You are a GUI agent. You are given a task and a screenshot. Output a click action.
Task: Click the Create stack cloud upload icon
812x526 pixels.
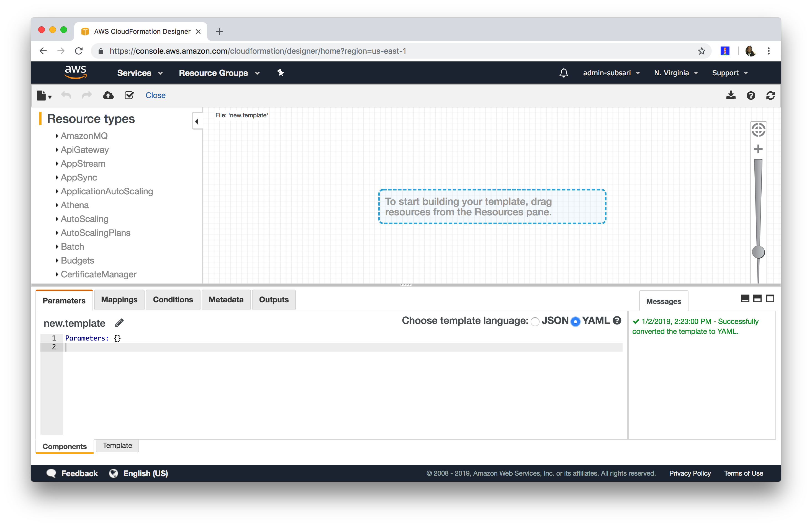[x=108, y=96]
